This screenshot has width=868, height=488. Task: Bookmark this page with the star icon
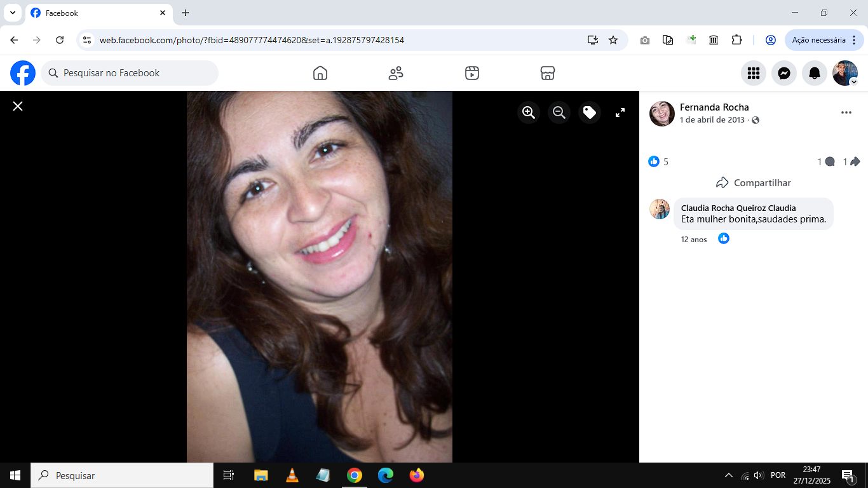pos(613,40)
